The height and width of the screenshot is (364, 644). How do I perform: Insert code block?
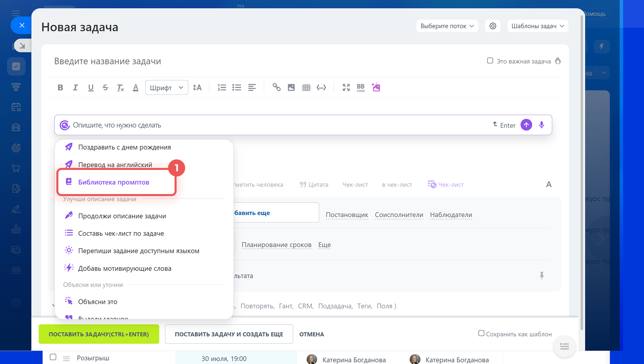click(321, 87)
